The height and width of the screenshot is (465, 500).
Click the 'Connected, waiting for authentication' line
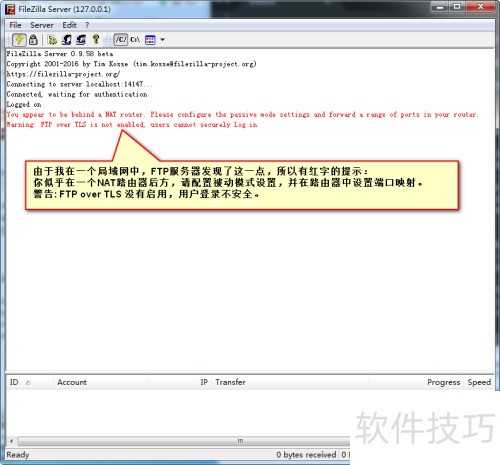[77, 94]
